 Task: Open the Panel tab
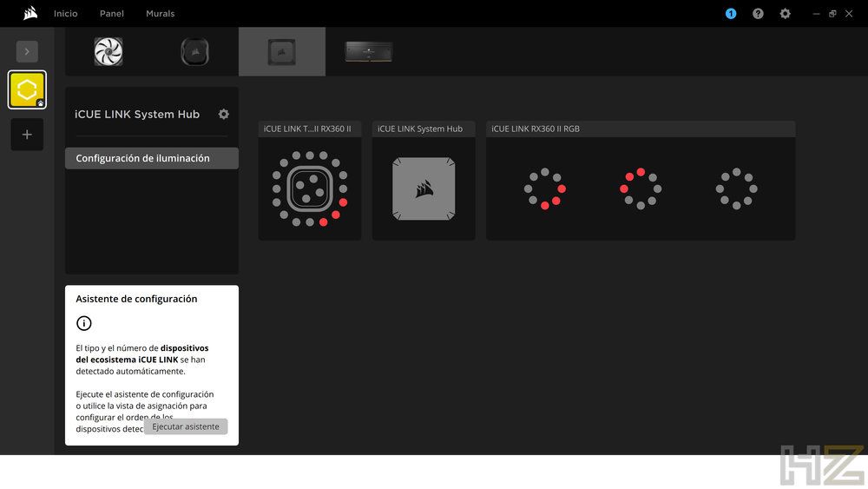pos(111,13)
